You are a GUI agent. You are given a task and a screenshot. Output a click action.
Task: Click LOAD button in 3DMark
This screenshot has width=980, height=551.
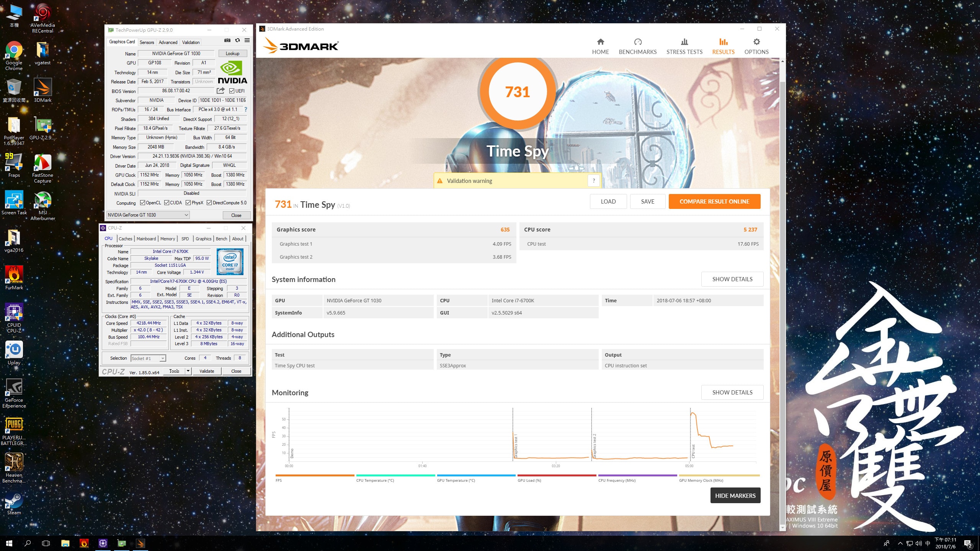(608, 202)
